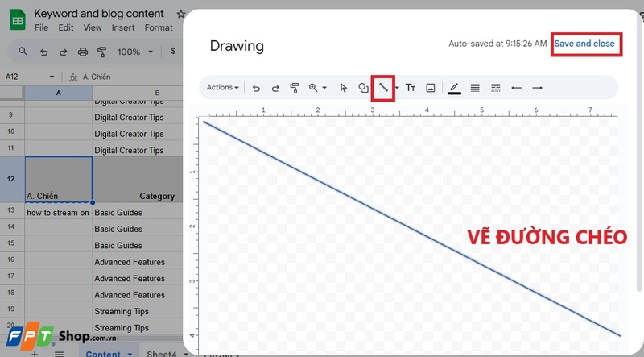Screen dimensions: 644x357
Task: Switch to the Sheet4 tab
Action: (162, 353)
